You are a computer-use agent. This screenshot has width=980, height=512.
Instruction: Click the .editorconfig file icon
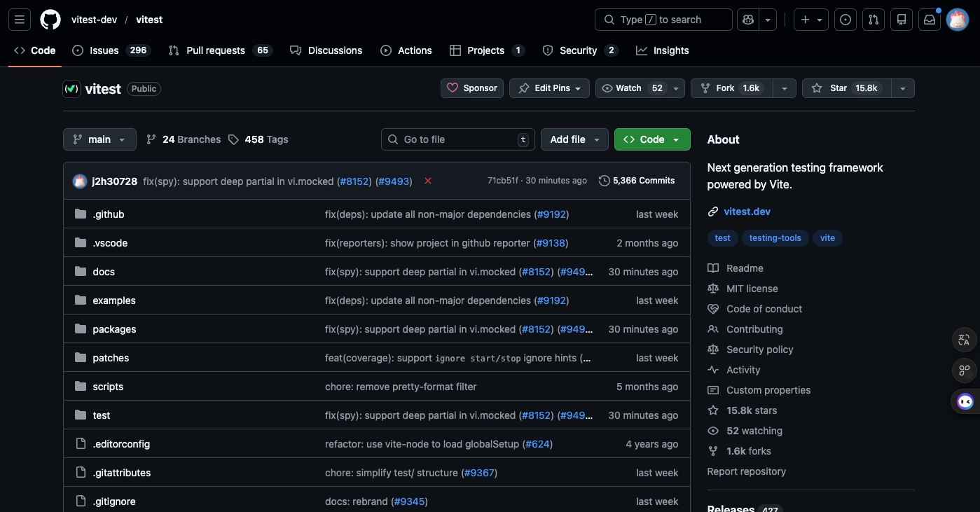pyautogui.click(x=81, y=444)
